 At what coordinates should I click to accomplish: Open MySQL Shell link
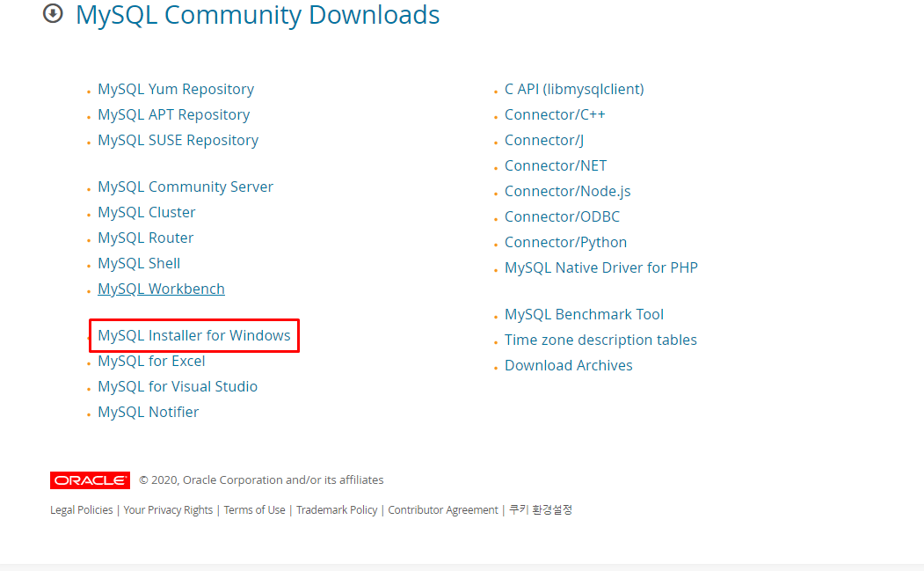point(139,263)
